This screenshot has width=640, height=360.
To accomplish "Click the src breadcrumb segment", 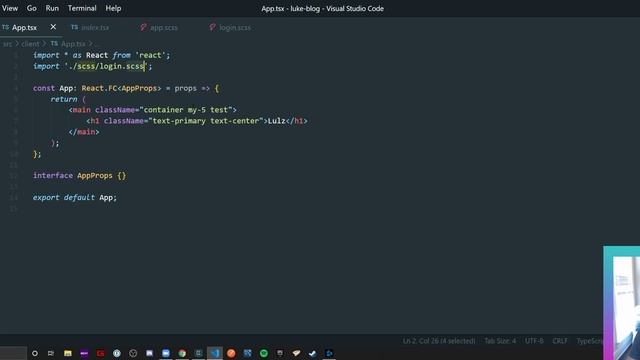I will (x=7, y=44).
